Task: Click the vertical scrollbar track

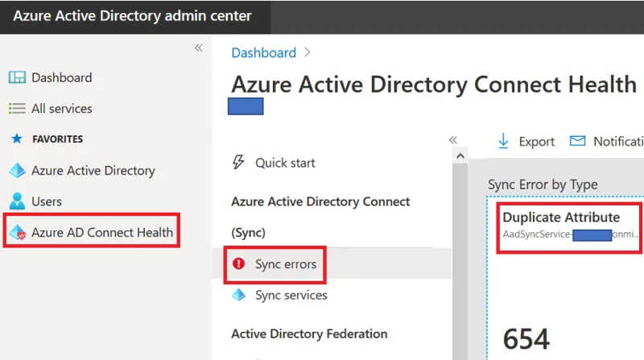Action: pyautogui.click(x=460, y=262)
